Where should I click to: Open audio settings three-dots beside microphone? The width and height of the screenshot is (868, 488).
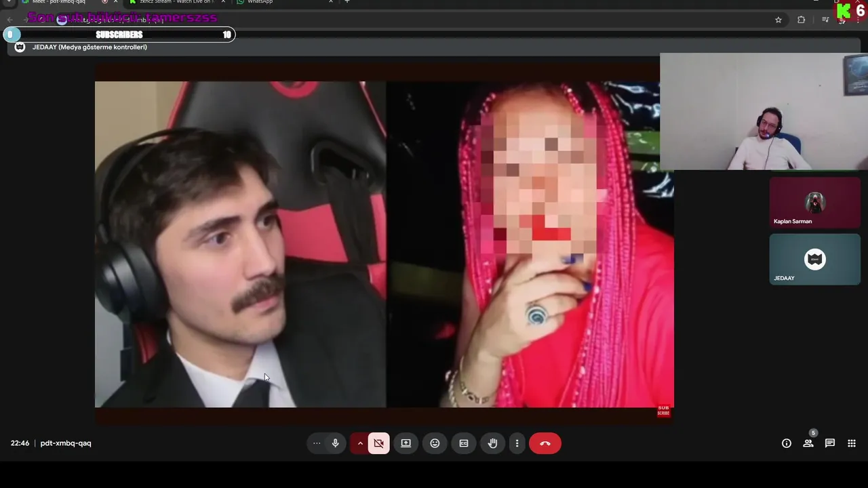point(317,443)
